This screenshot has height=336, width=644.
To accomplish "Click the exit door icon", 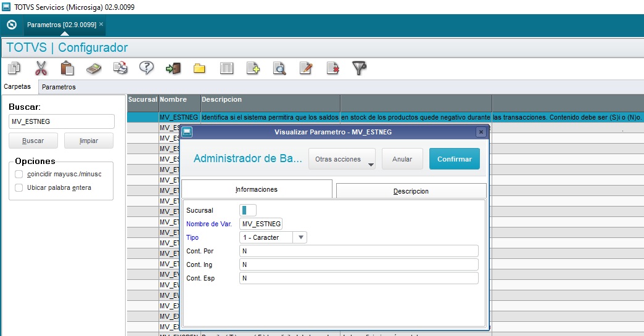I will 173,68.
